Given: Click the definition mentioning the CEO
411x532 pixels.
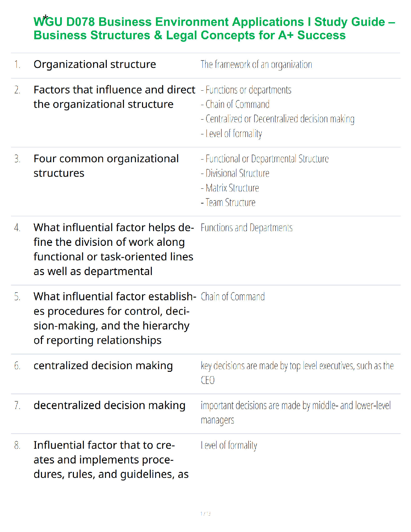Looking at the screenshot, I should [297, 373].
